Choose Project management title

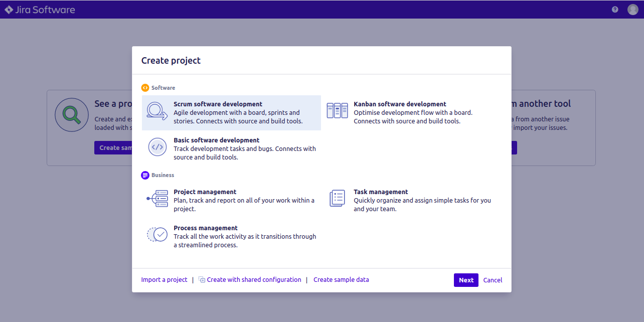coord(205,192)
